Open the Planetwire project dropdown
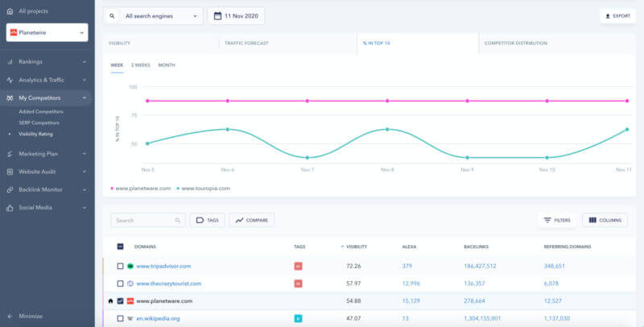Viewport: 644px width, 327px height. pos(47,32)
